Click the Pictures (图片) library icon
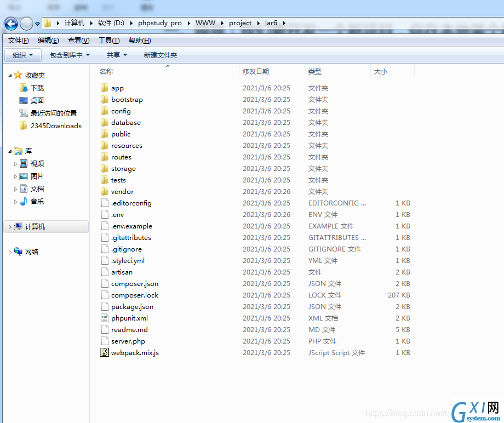This screenshot has height=423, width=504. pos(24,176)
